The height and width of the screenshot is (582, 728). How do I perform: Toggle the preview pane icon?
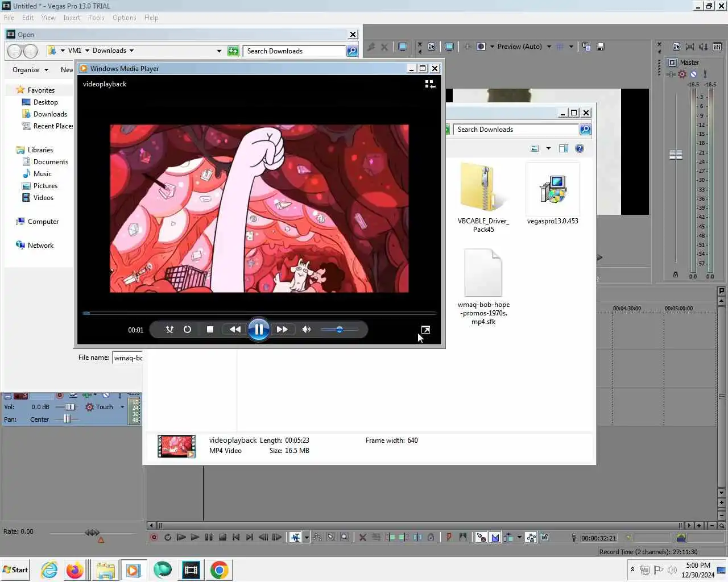point(564,148)
